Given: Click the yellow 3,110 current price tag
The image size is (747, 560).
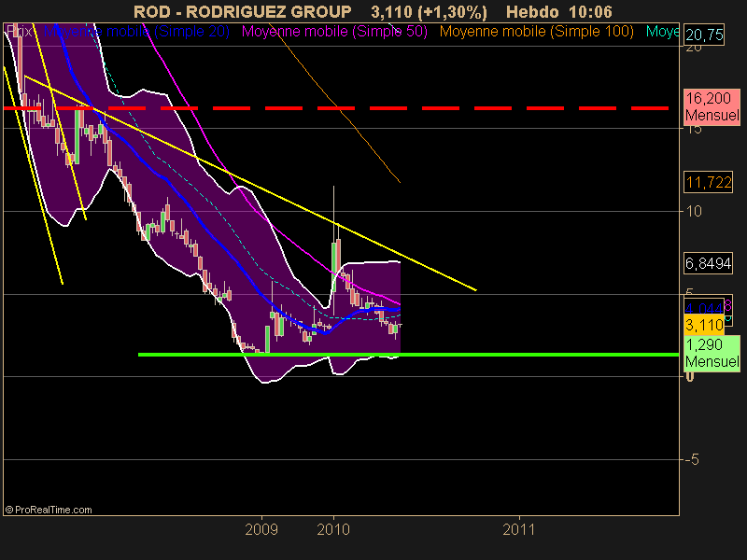Looking at the screenshot, I should click(704, 325).
